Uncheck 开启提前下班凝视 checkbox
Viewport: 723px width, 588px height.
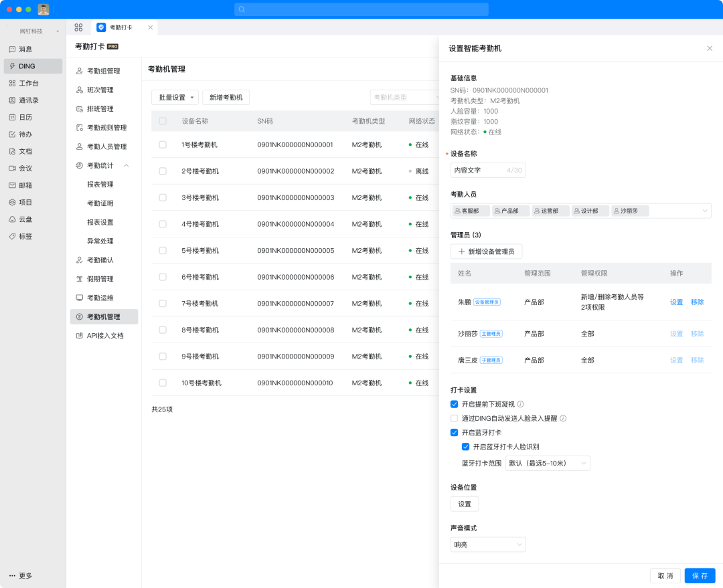click(455, 404)
